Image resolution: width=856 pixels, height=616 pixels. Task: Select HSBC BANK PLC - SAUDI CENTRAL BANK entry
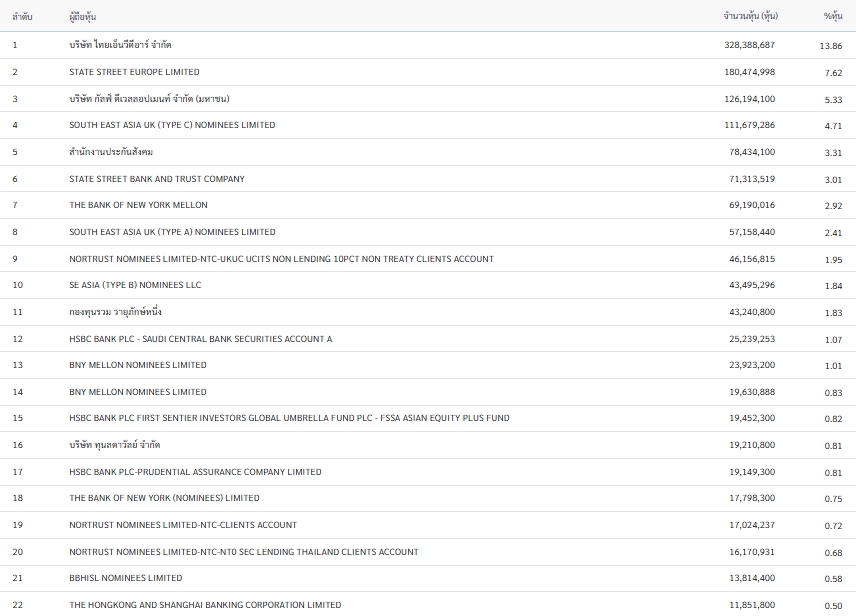coord(200,339)
